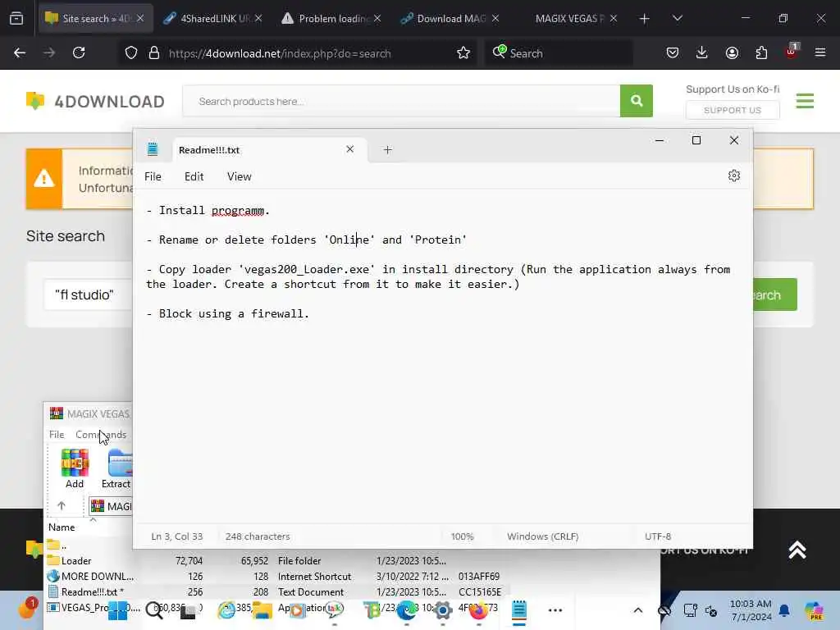Click WinRAR Extract toolbar button
The image size is (840, 630).
pos(116,468)
